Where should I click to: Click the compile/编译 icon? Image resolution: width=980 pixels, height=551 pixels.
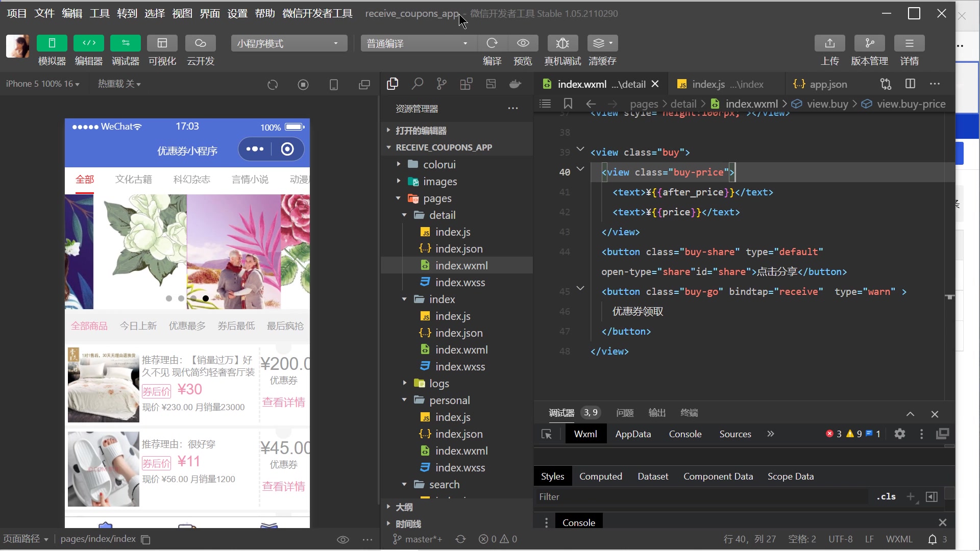pyautogui.click(x=492, y=43)
